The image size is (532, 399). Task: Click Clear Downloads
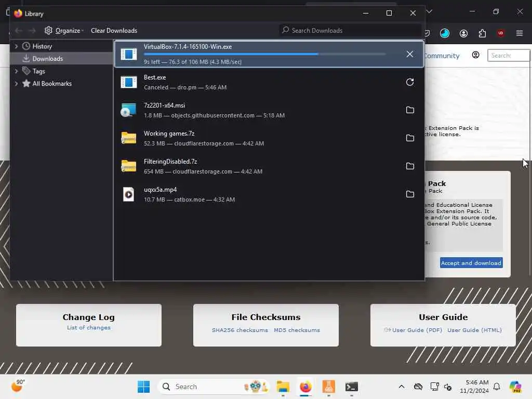click(x=114, y=31)
